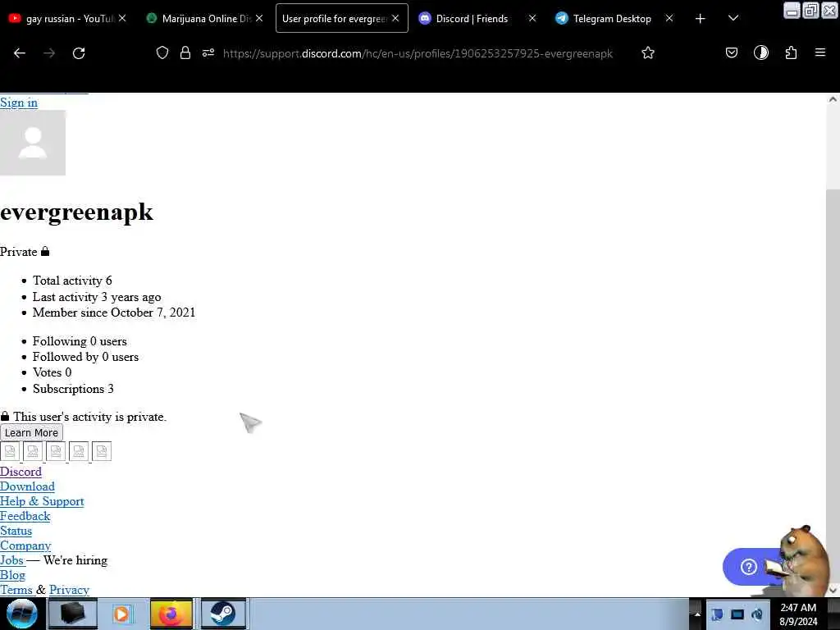
Task: Click the third broken social image icon
Action: (x=56, y=452)
